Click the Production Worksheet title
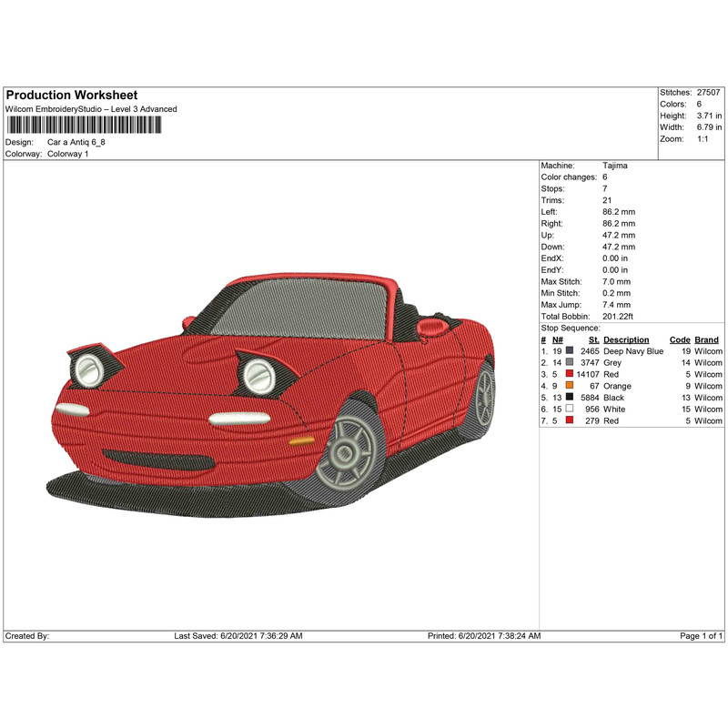 [72, 96]
